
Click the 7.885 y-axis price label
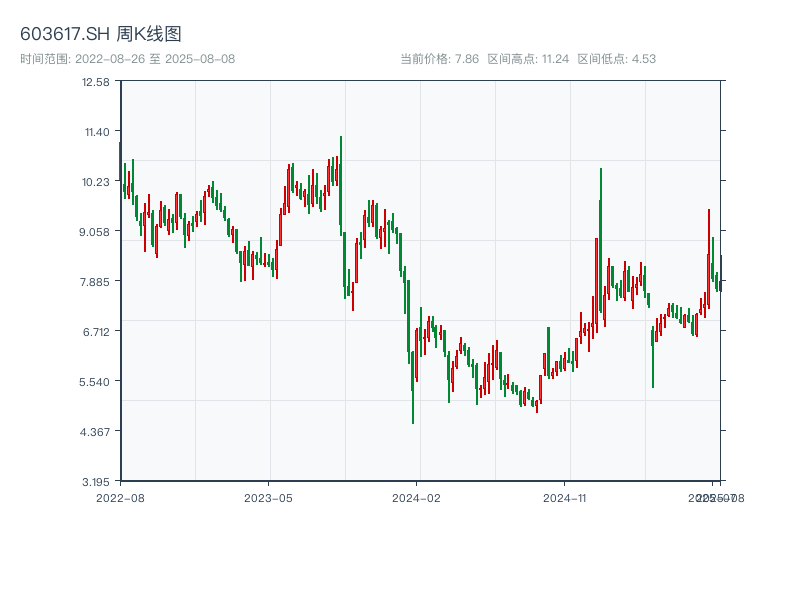pos(97,282)
